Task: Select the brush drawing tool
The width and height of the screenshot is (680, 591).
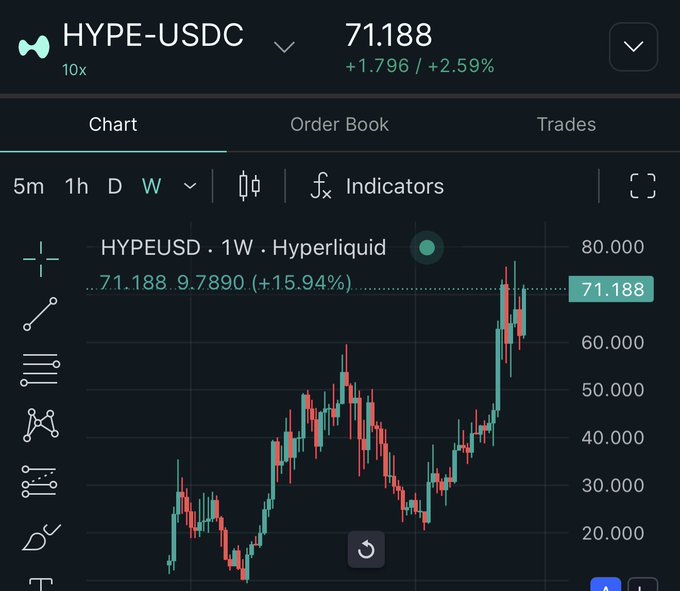Action: tap(41, 537)
